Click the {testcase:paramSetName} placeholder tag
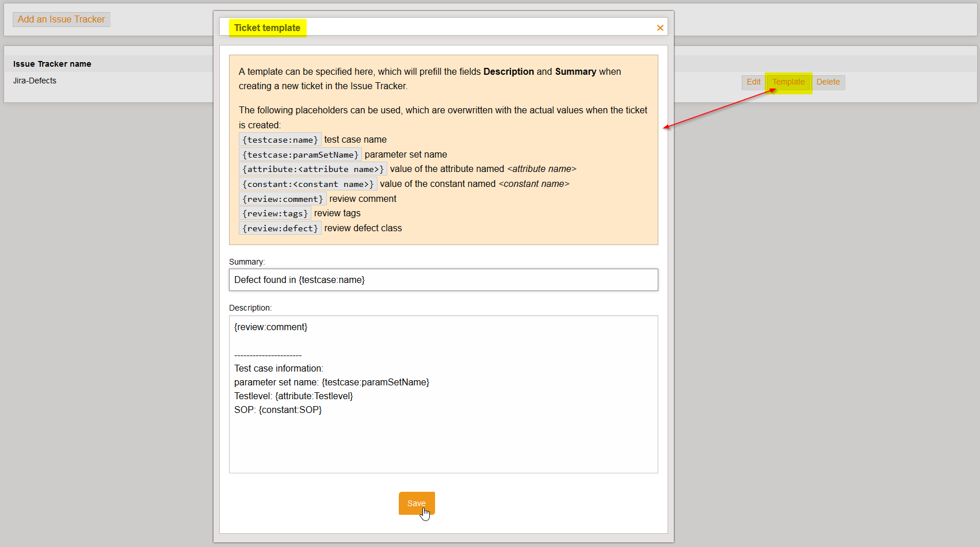Viewport: 980px width, 547px height. point(300,155)
